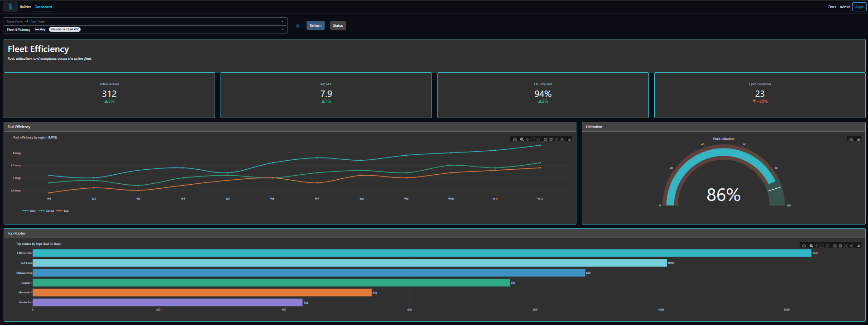Switch to the Builder tab
This screenshot has width=868, height=325.
25,7
